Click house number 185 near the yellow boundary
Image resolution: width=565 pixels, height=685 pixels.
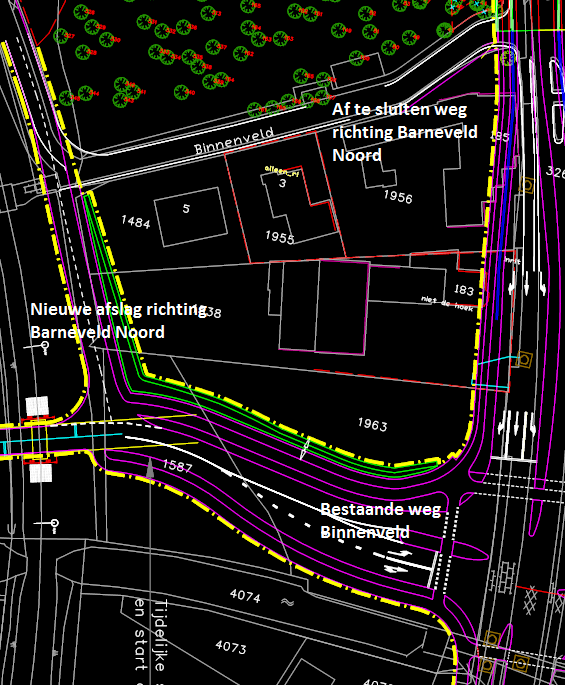click(499, 136)
